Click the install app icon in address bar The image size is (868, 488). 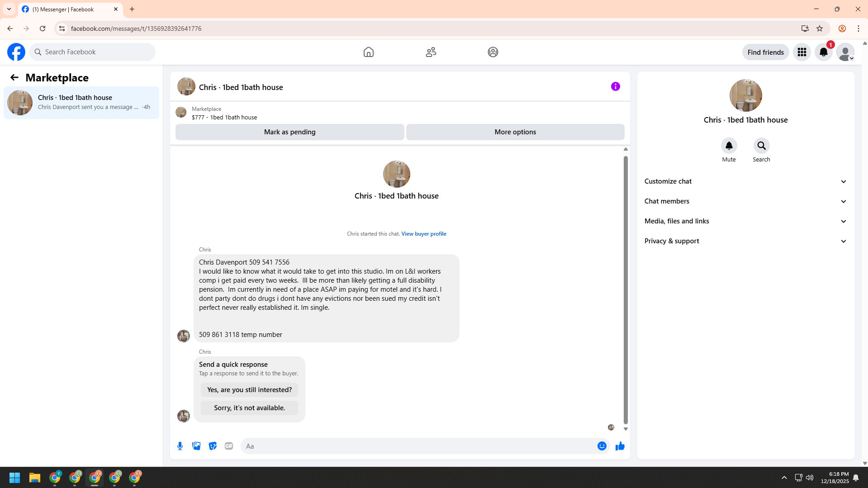click(805, 28)
